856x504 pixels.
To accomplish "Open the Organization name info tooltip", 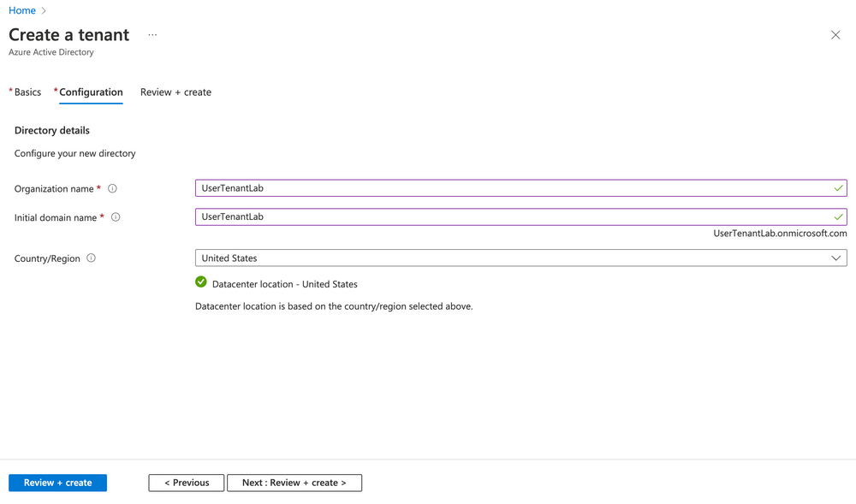I will point(112,188).
